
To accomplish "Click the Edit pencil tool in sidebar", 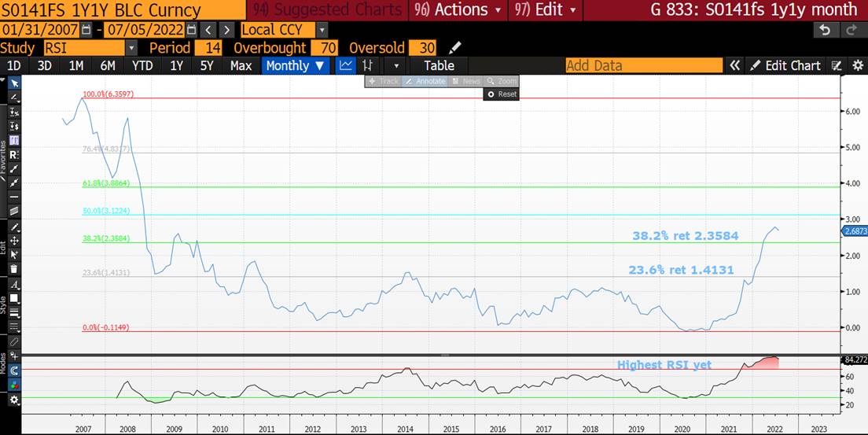I will 14,227.
